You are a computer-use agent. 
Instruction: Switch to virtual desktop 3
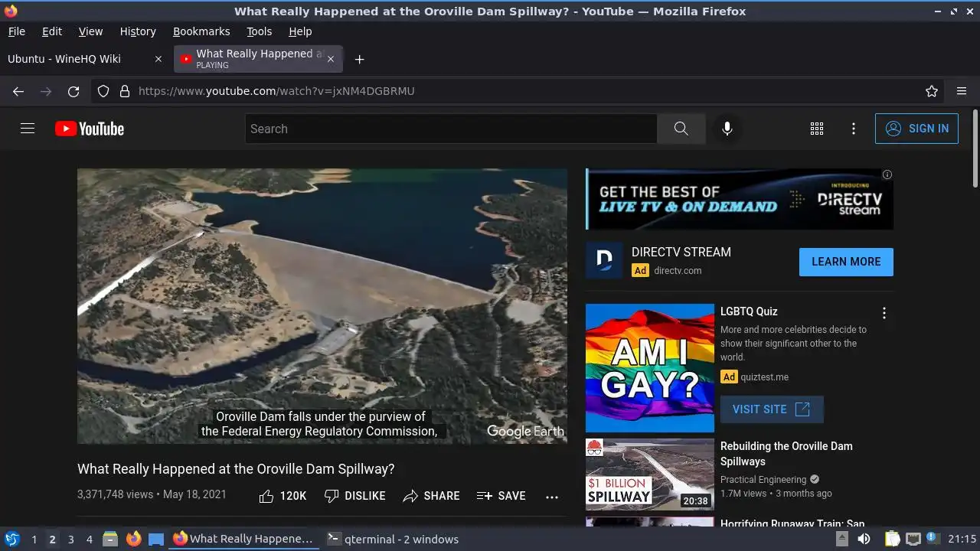click(70, 540)
